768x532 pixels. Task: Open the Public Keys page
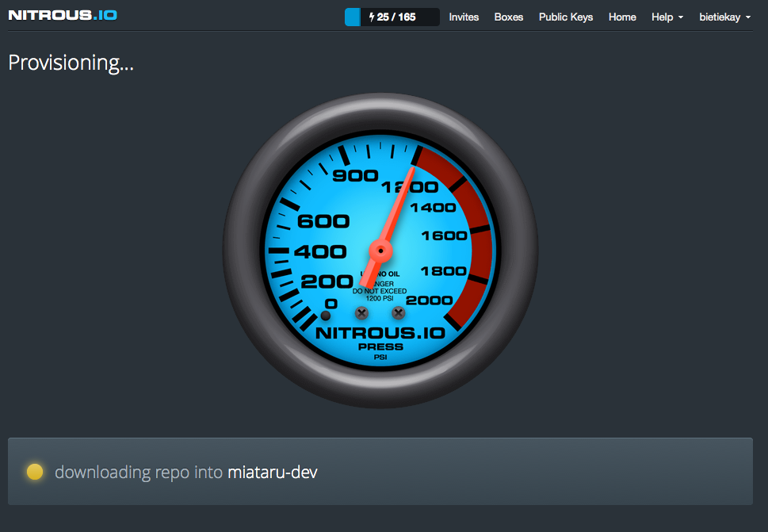coord(566,17)
